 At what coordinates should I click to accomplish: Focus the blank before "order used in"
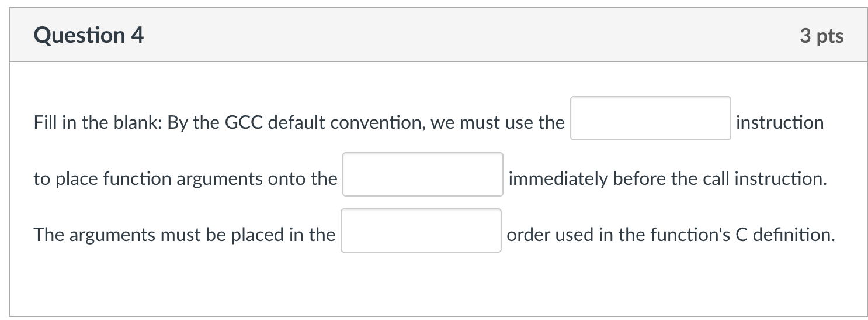tap(421, 230)
